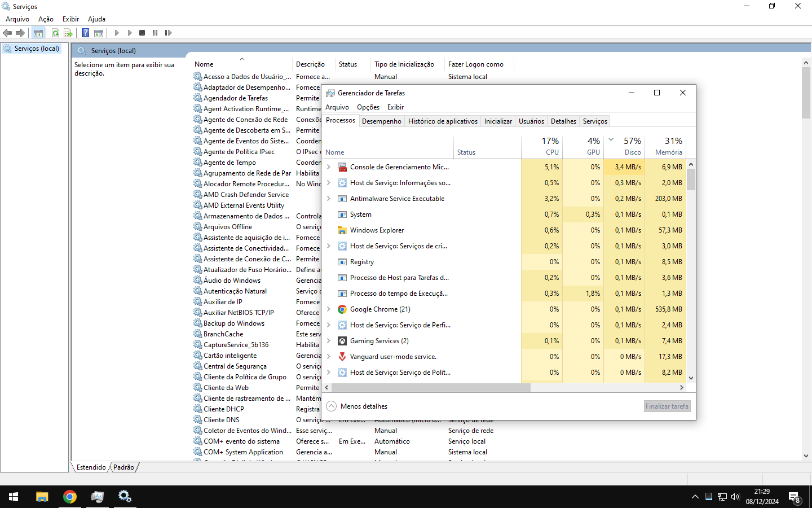Image resolution: width=812 pixels, height=508 pixels.
Task: Open File Explorer from the taskbar
Action: pyautogui.click(x=42, y=497)
